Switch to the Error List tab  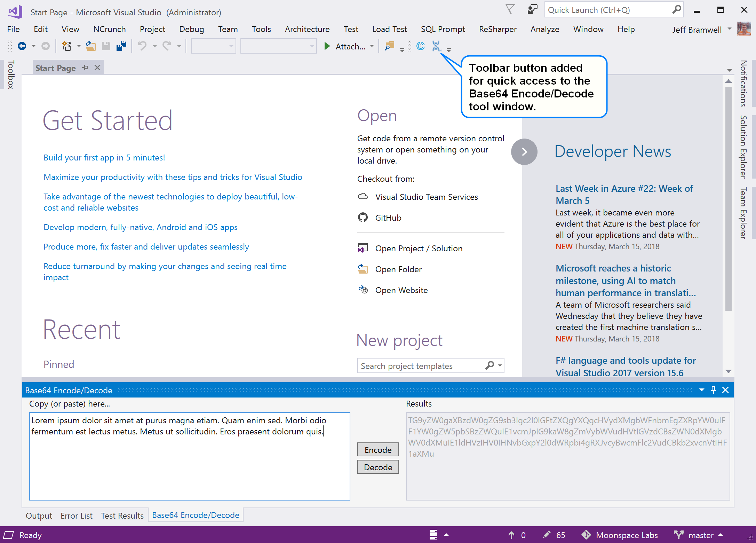click(77, 516)
